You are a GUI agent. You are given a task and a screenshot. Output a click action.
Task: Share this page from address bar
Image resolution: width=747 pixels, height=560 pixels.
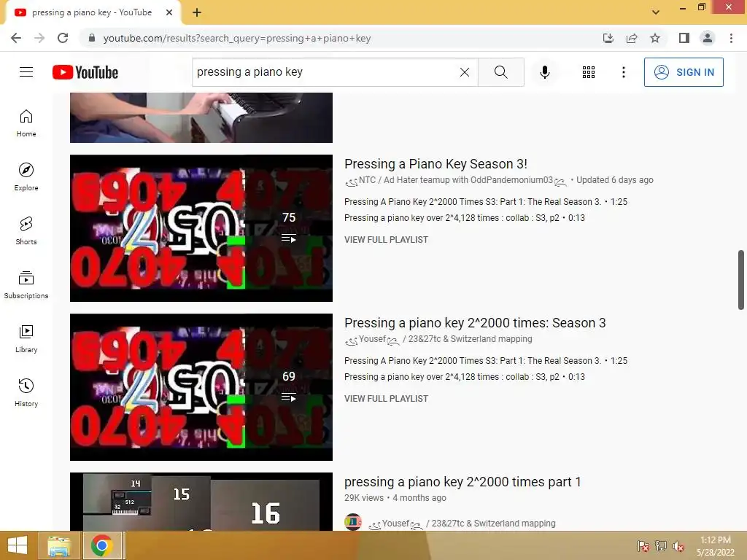(632, 38)
